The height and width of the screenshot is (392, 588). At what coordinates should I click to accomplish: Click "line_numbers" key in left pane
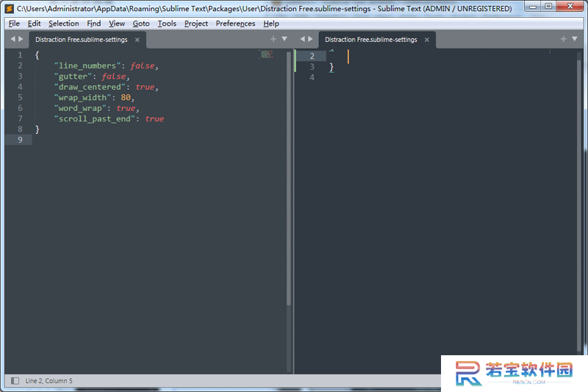point(87,66)
